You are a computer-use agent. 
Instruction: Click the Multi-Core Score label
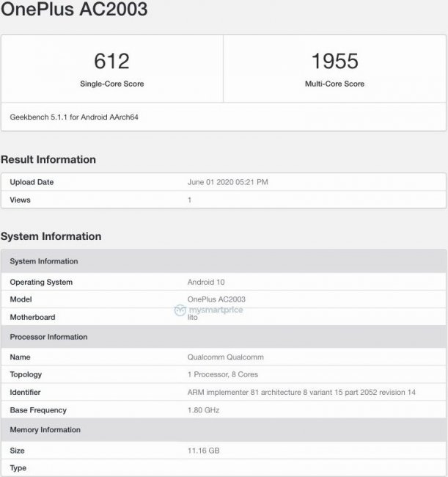pyautogui.click(x=334, y=84)
